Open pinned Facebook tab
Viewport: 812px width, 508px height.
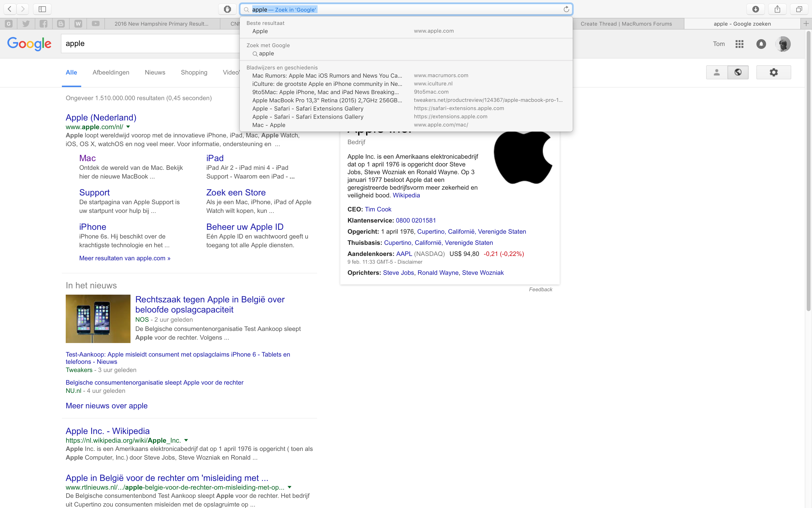(x=43, y=23)
